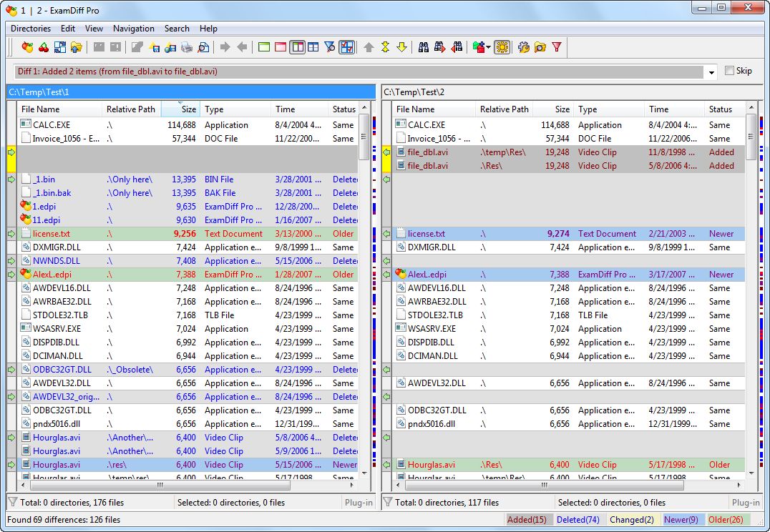Click the plain binoculars find icon

coord(424,47)
